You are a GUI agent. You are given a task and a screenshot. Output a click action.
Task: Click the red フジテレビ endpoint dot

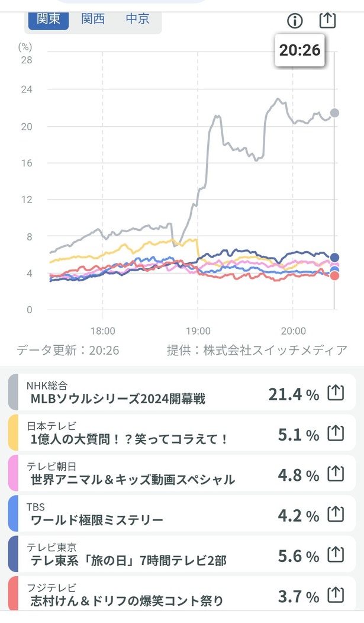334,276
